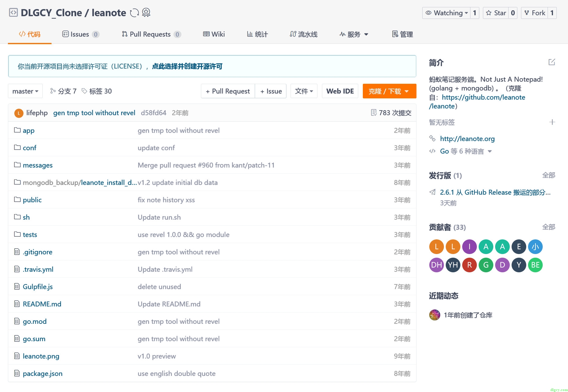Open the app folder icon
Viewport: 568px width, 392px height.
tap(17, 130)
